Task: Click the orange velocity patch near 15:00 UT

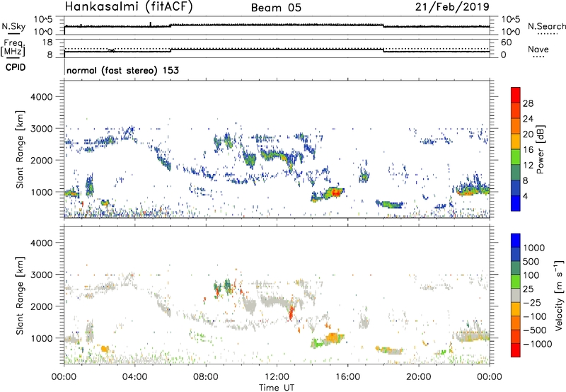Action: [x=334, y=338]
